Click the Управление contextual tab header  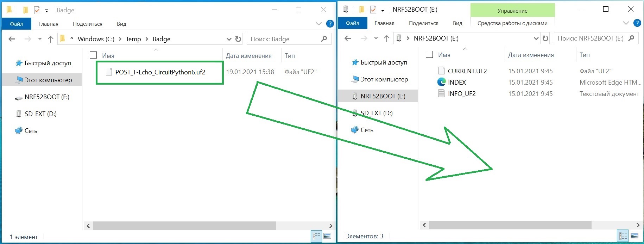pos(512,11)
